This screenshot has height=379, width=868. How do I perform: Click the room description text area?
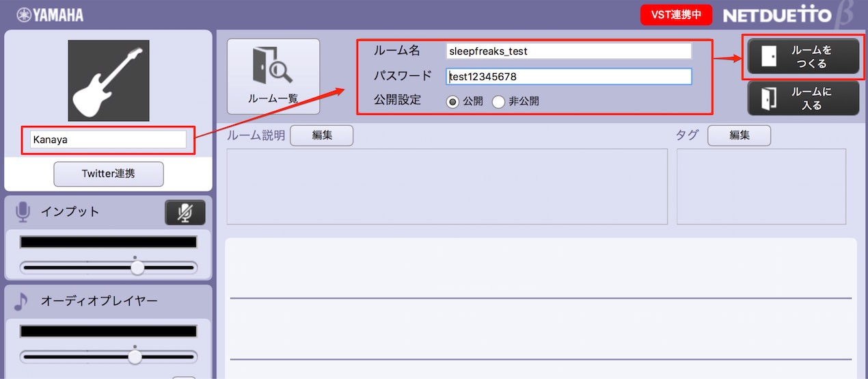447,187
